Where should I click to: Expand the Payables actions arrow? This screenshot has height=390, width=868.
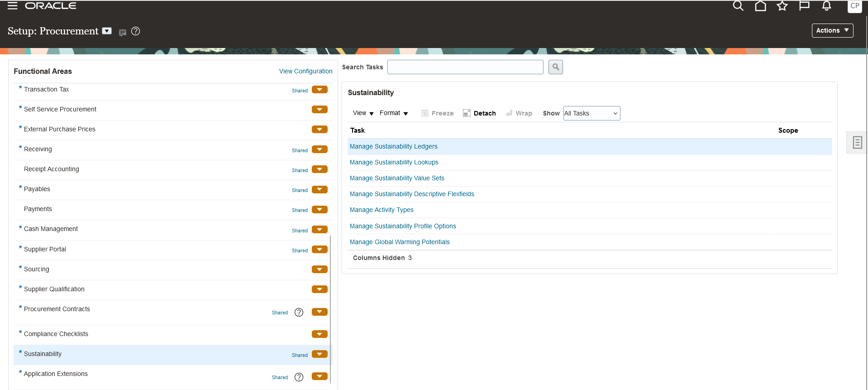coord(320,189)
